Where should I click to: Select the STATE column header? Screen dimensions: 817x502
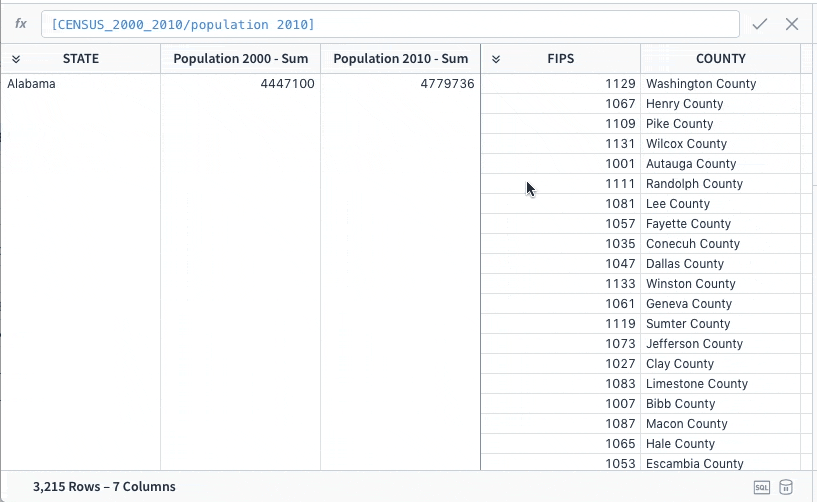tap(81, 58)
